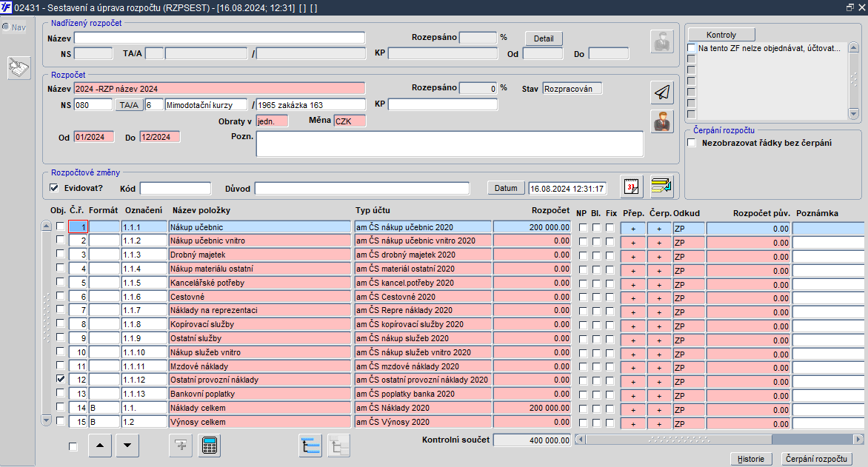The height and width of the screenshot is (467, 868).
Task: Click the greyed person icon in Nadřízený rozpočet
Action: coord(662,41)
